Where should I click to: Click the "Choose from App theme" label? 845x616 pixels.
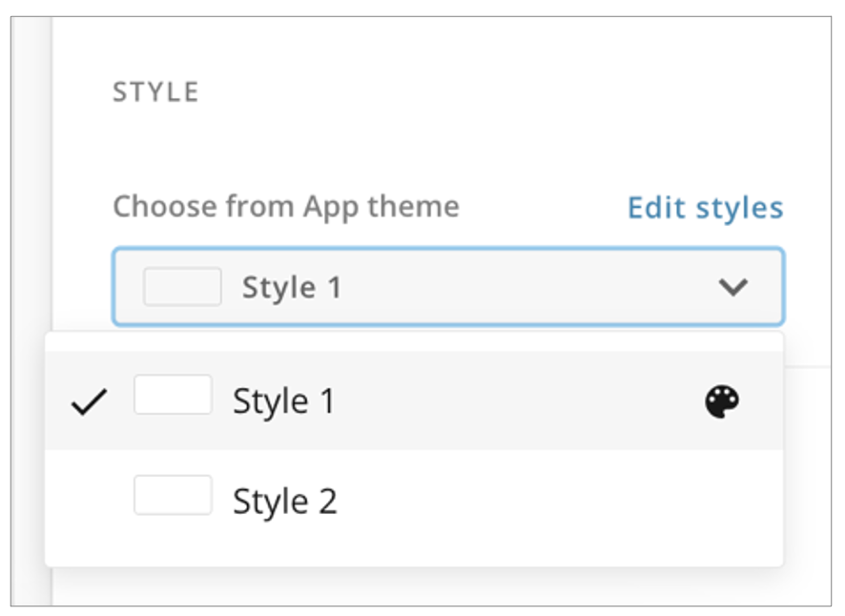285,207
